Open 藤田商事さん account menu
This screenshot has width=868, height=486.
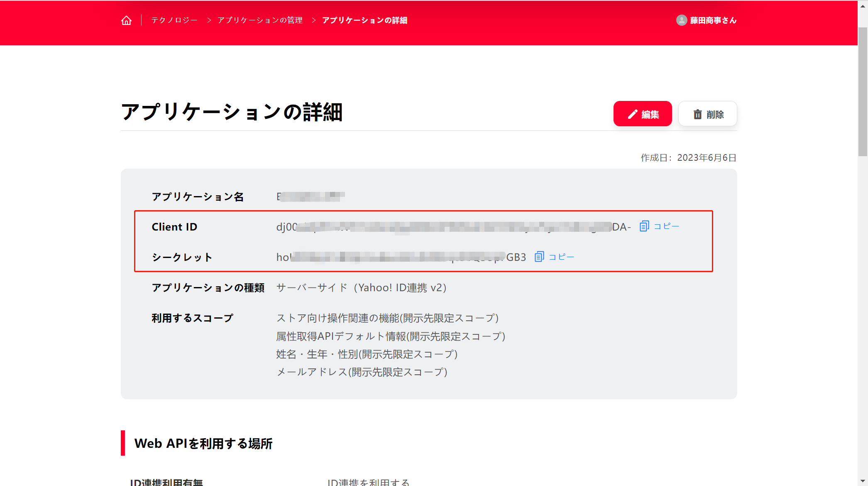click(x=713, y=20)
